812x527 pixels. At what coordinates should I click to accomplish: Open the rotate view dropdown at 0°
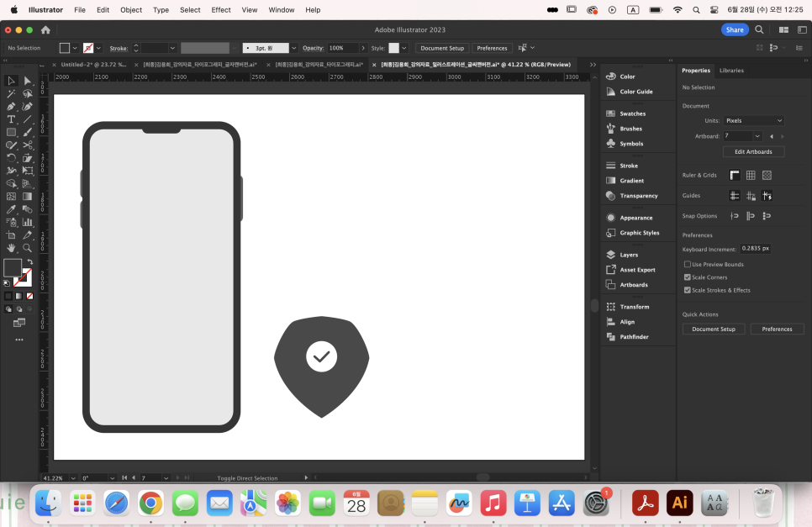(x=112, y=477)
